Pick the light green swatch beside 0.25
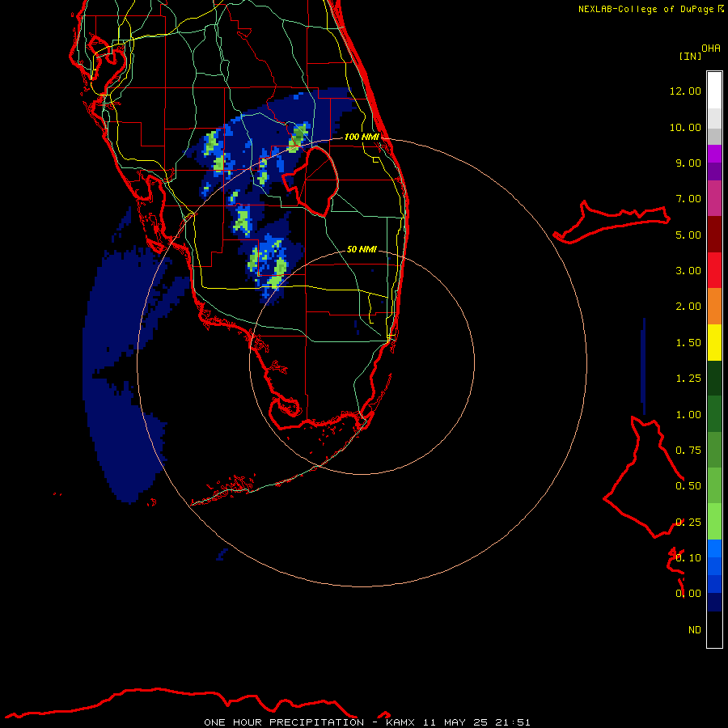Screen dimensions: 728x728 point(714,522)
